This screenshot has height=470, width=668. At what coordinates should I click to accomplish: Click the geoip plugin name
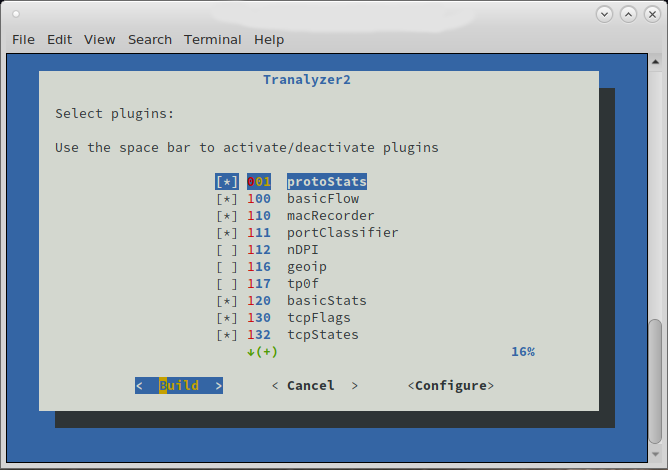(307, 267)
